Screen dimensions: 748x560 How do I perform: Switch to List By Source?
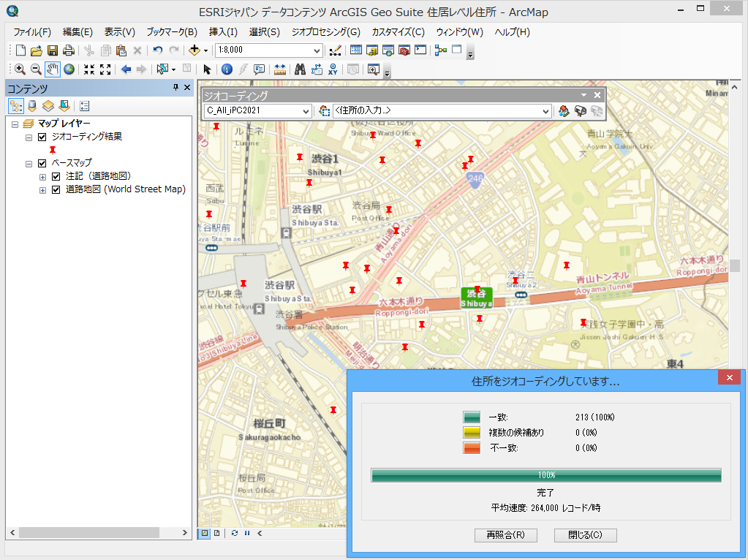click(x=32, y=106)
